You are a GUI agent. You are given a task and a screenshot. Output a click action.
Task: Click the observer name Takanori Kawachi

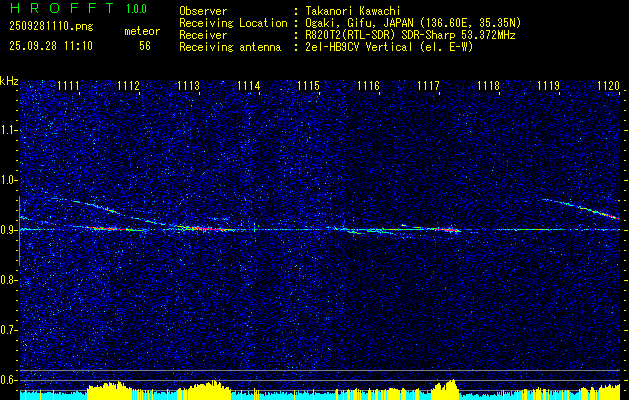pyautogui.click(x=353, y=11)
